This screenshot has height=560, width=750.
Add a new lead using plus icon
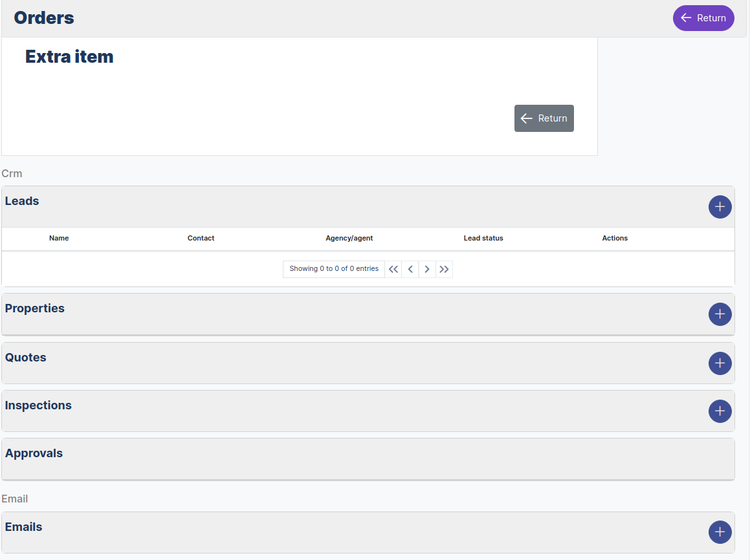tap(720, 207)
